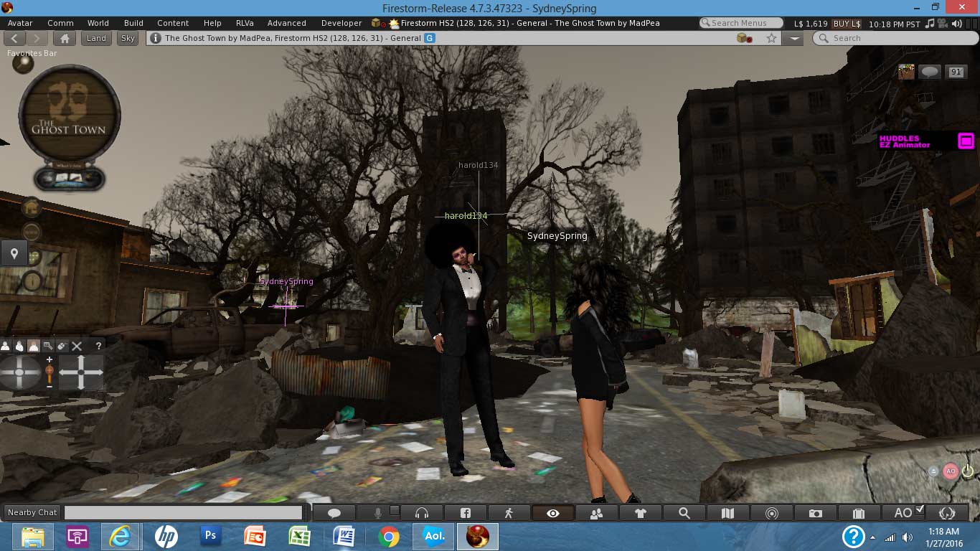Image resolution: width=980 pixels, height=551 pixels.
Task: Select the rear camera view preset
Action: coord(34,346)
